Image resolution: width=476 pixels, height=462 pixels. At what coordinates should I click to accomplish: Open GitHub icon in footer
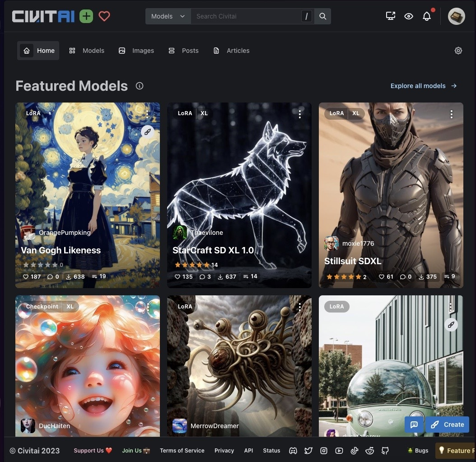click(x=385, y=450)
